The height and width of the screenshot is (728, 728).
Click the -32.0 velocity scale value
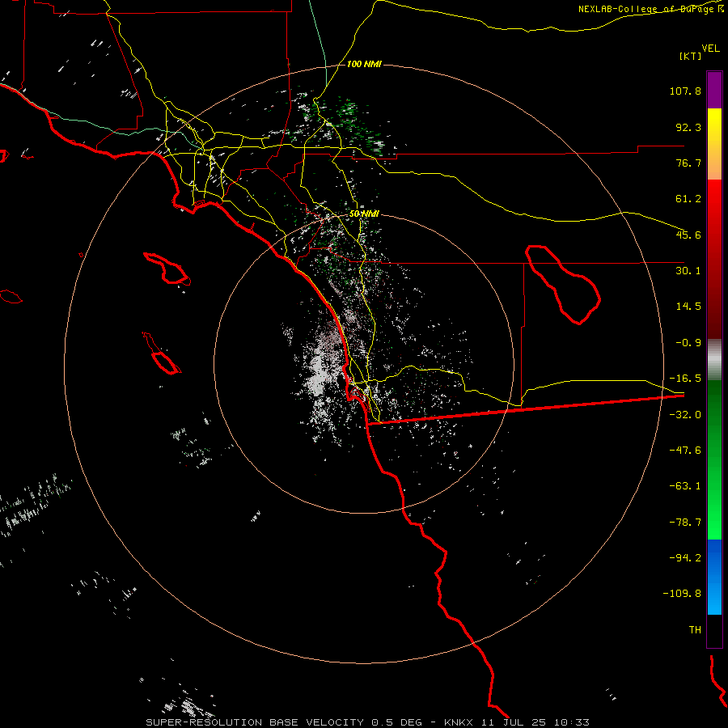pyautogui.click(x=685, y=415)
